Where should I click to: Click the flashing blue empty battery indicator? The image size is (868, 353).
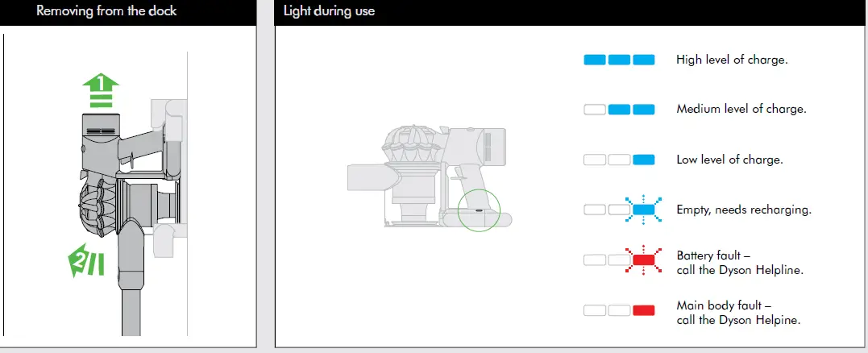[619, 210]
